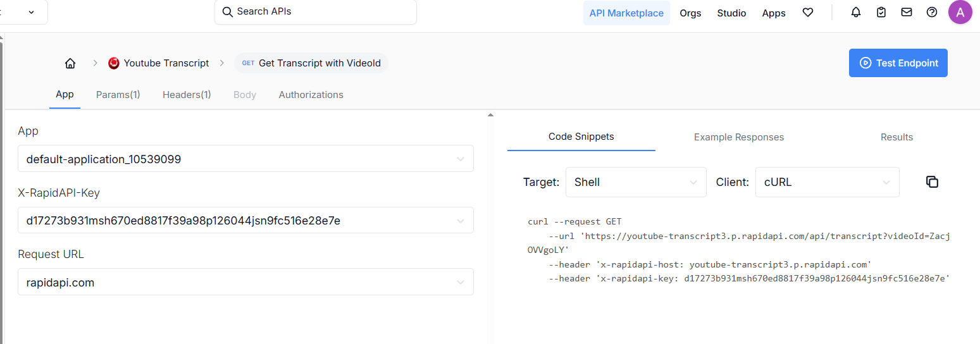This screenshot has height=344, width=980.
Task: Open the Target Shell dropdown
Action: 636,182
